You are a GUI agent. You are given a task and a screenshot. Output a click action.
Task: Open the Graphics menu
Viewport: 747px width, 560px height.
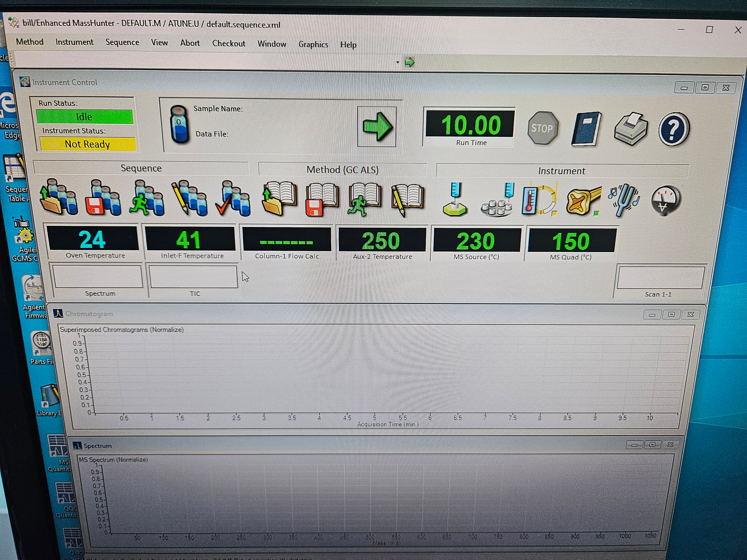(x=313, y=44)
